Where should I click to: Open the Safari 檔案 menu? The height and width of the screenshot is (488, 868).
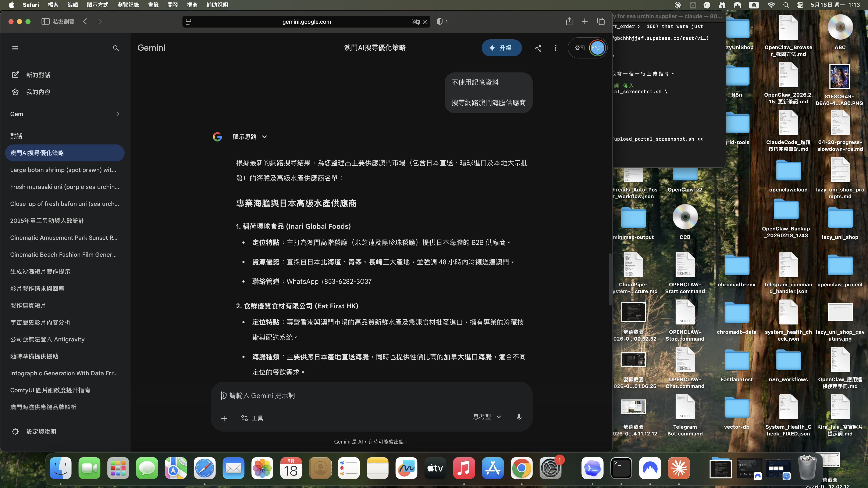pyautogui.click(x=53, y=5)
